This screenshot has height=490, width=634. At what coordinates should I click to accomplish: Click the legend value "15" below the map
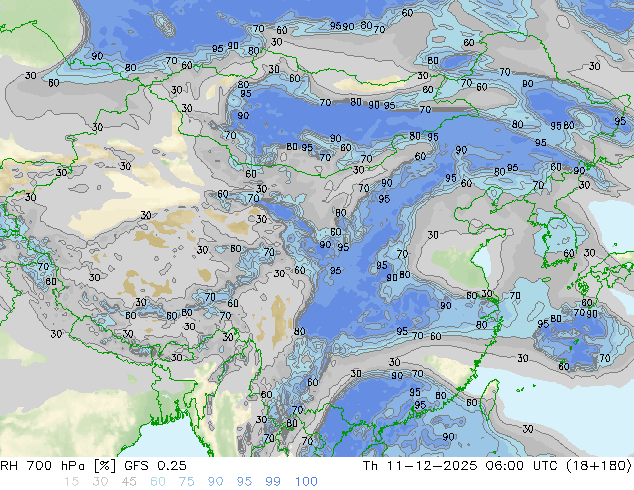point(71,482)
